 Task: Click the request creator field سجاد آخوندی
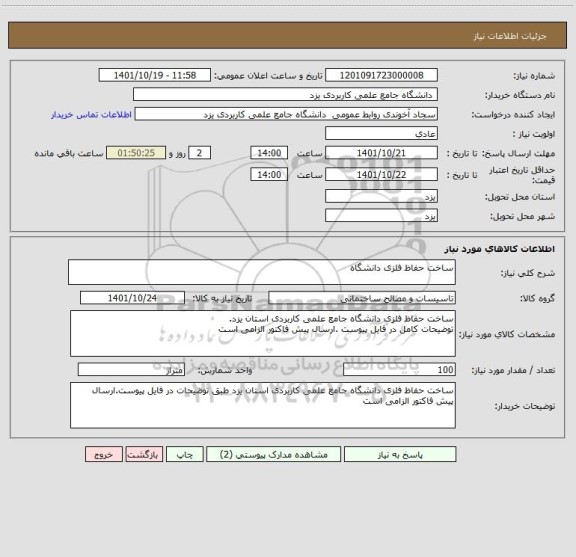pyautogui.click(x=286, y=114)
